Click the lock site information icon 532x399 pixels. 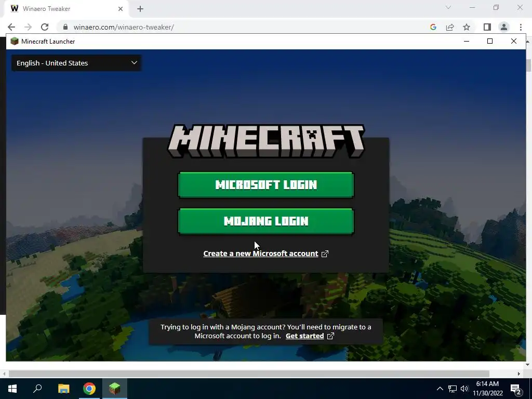tap(65, 27)
